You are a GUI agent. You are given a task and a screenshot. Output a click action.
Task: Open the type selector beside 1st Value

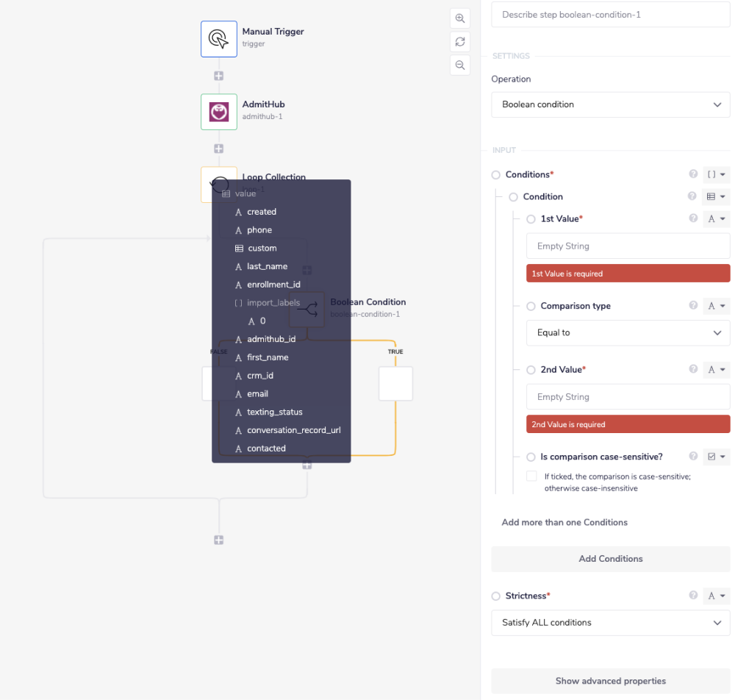[x=715, y=218]
